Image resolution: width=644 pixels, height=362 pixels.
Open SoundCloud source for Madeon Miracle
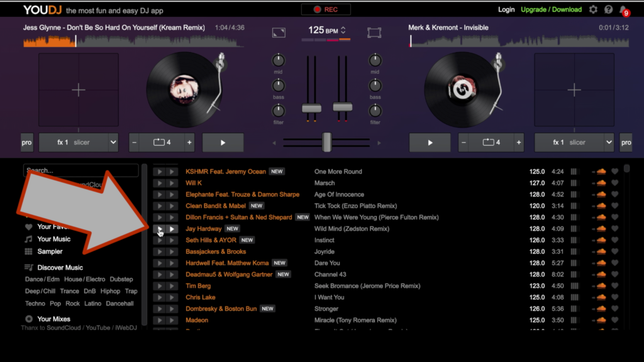point(601,320)
